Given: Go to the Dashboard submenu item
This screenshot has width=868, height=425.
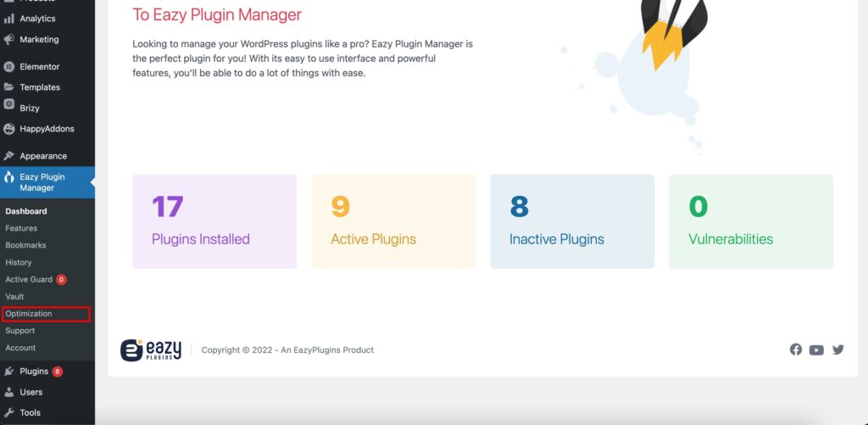Looking at the screenshot, I should pyautogui.click(x=26, y=211).
